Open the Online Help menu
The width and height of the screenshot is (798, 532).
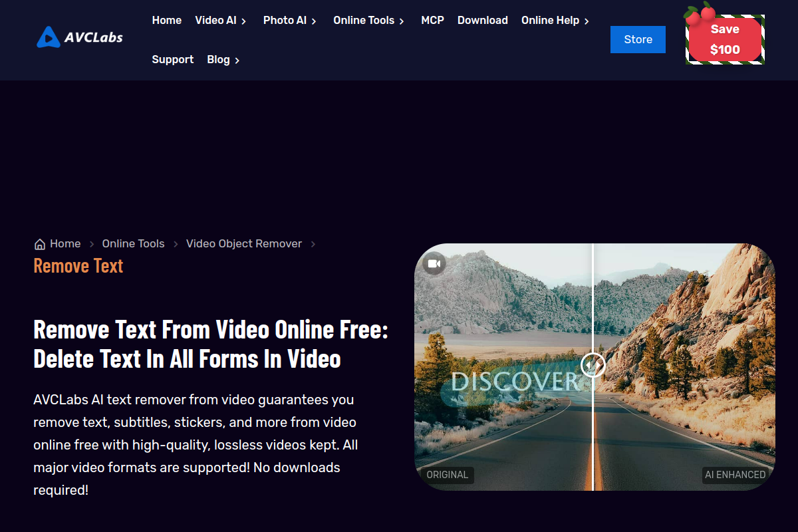[x=550, y=21]
